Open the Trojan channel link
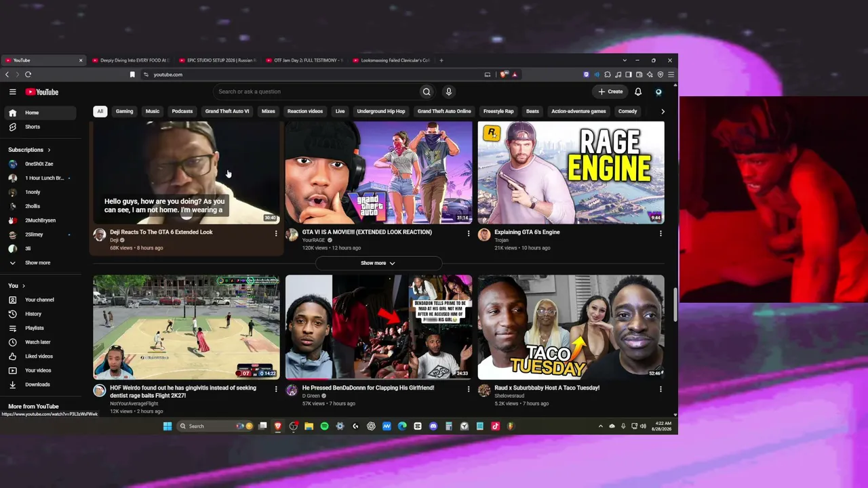 point(501,240)
